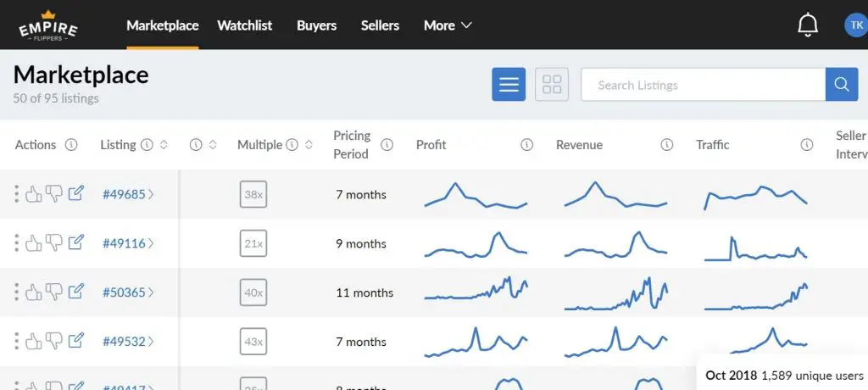Show info for Pricing Period column

[387, 145]
